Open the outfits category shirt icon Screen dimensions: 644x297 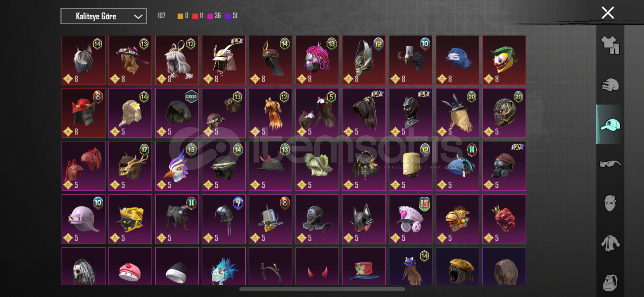610,45
